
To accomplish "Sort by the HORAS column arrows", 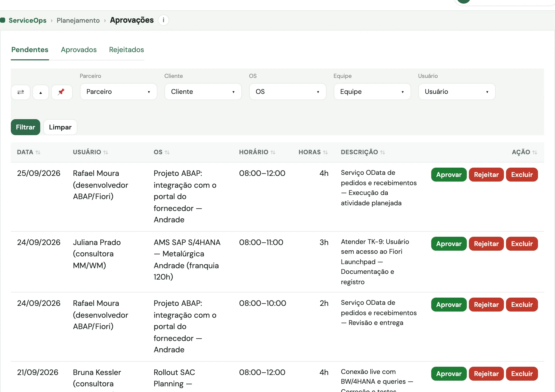I will coord(325,152).
